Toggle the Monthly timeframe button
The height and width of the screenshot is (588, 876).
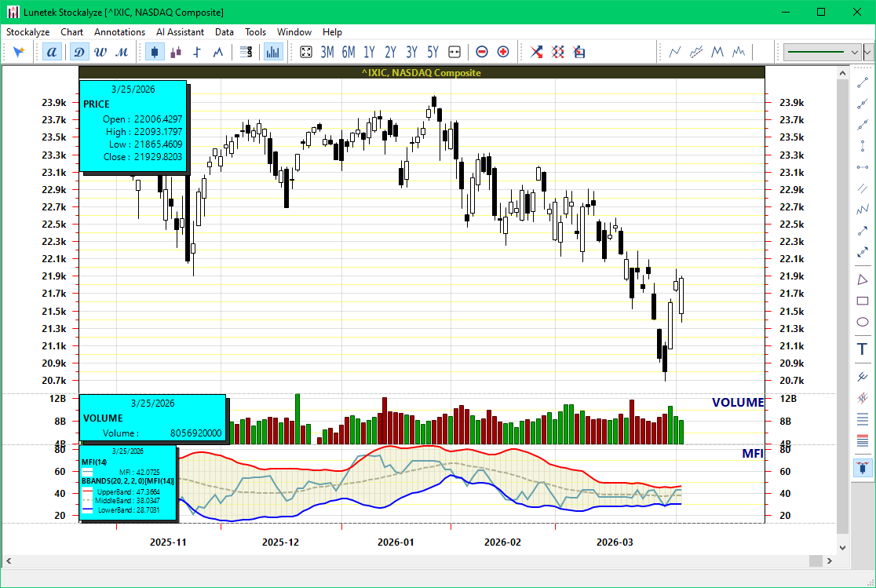pyautogui.click(x=122, y=51)
